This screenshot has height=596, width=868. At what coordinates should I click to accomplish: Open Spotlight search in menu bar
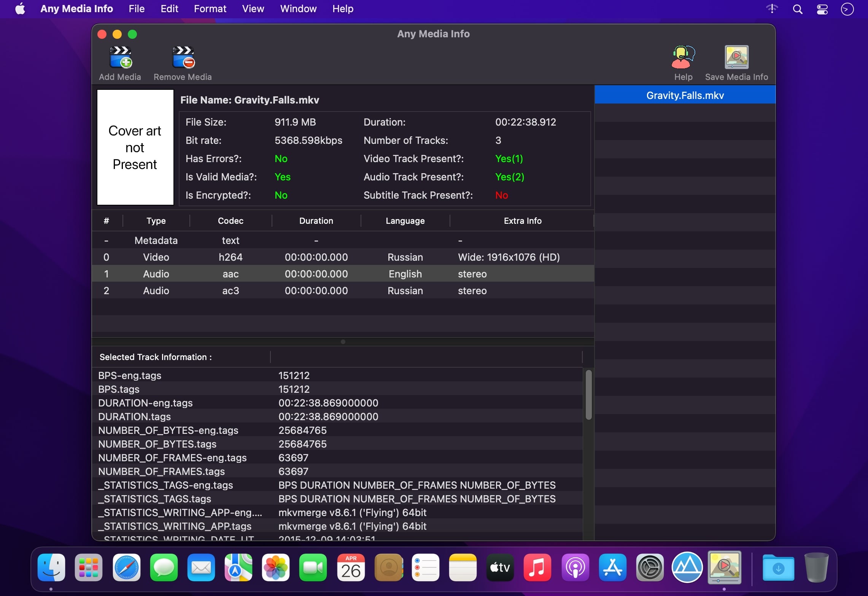798,9
